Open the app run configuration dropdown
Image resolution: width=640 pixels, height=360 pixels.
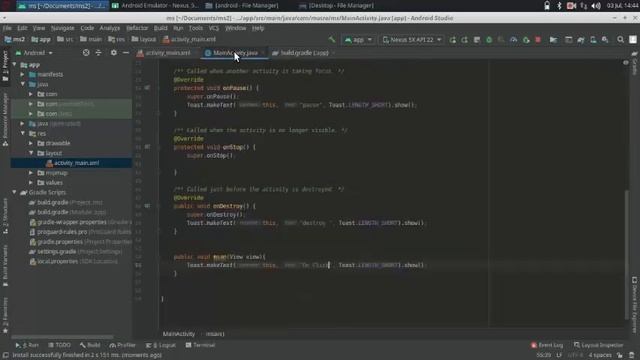[358, 40]
